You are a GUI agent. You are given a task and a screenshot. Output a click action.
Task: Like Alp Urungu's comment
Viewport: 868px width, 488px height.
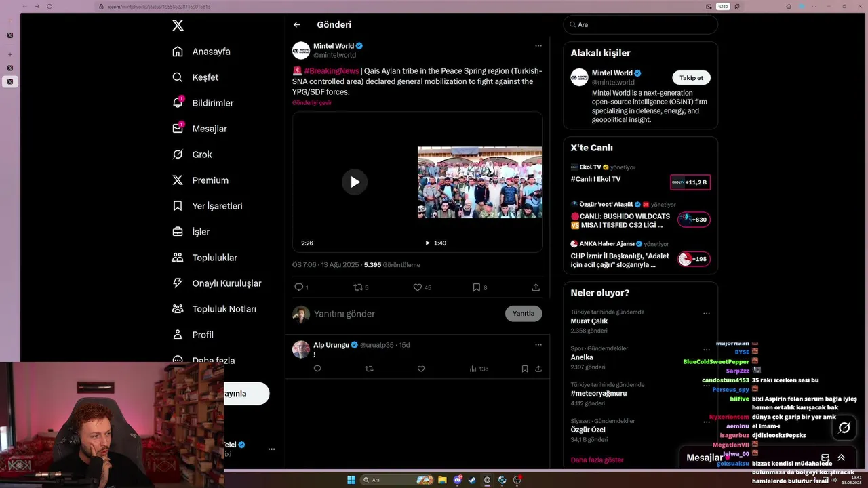(421, 369)
